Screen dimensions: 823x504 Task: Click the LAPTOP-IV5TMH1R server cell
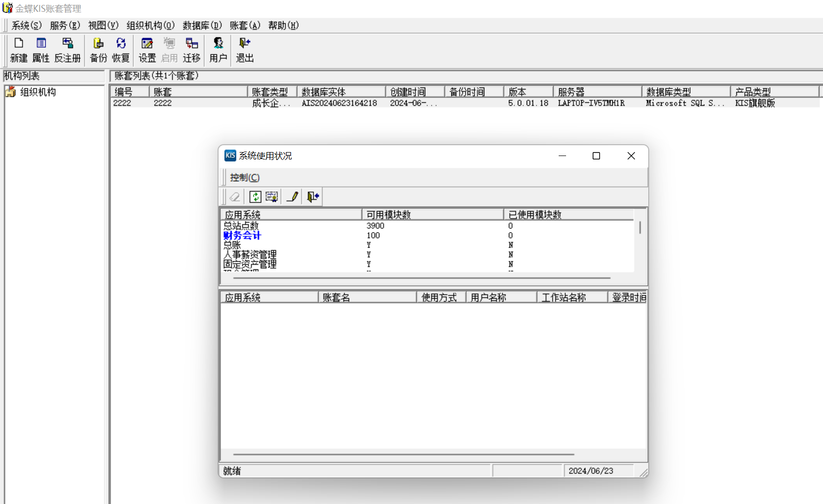point(591,103)
